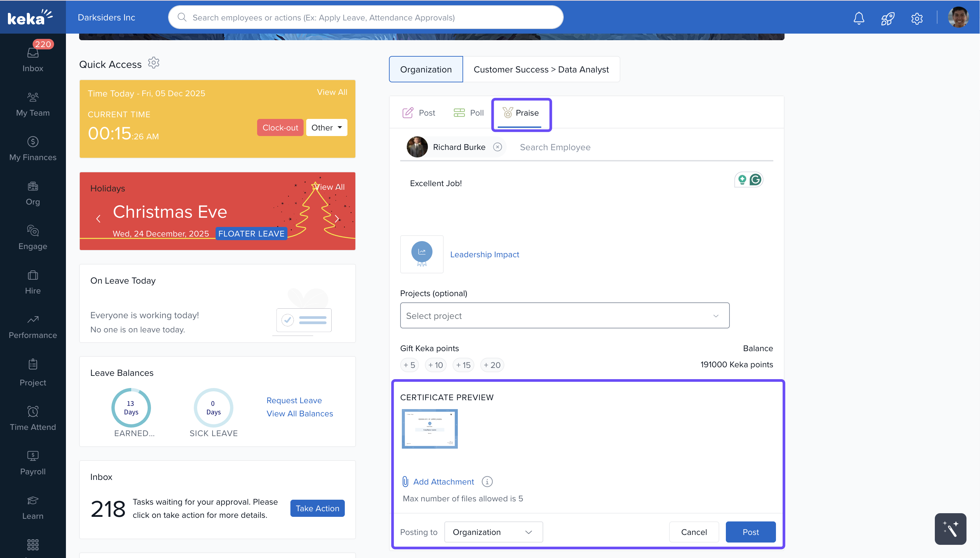Open Payroll from the sidebar

pyautogui.click(x=33, y=463)
